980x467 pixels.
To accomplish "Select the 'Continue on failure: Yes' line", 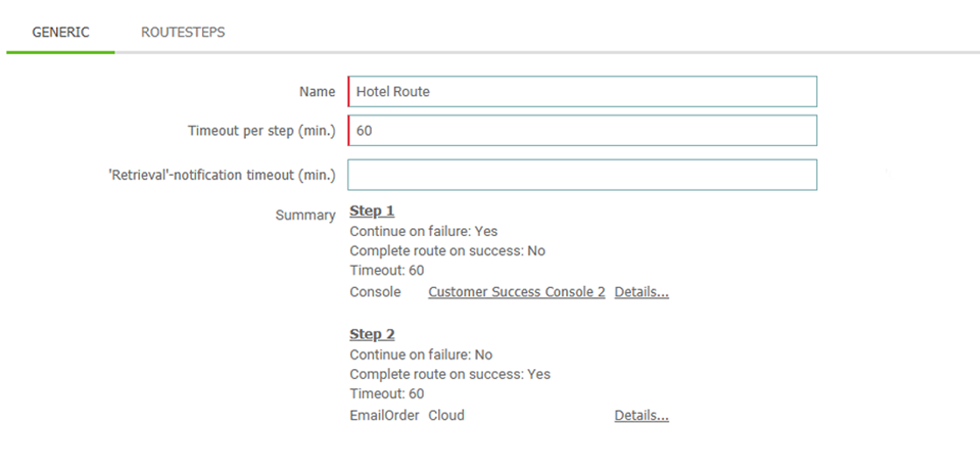I will [423, 232].
